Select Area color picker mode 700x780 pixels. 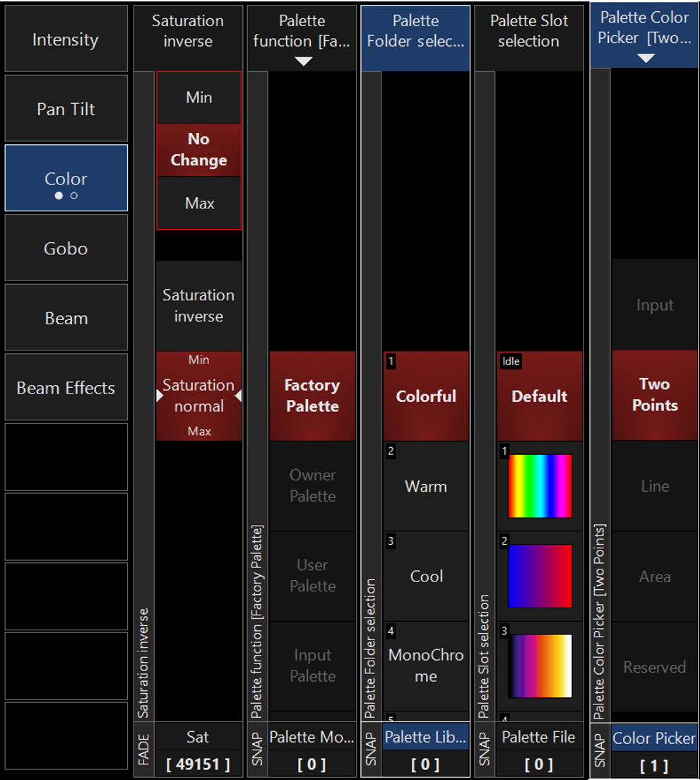pos(655,577)
